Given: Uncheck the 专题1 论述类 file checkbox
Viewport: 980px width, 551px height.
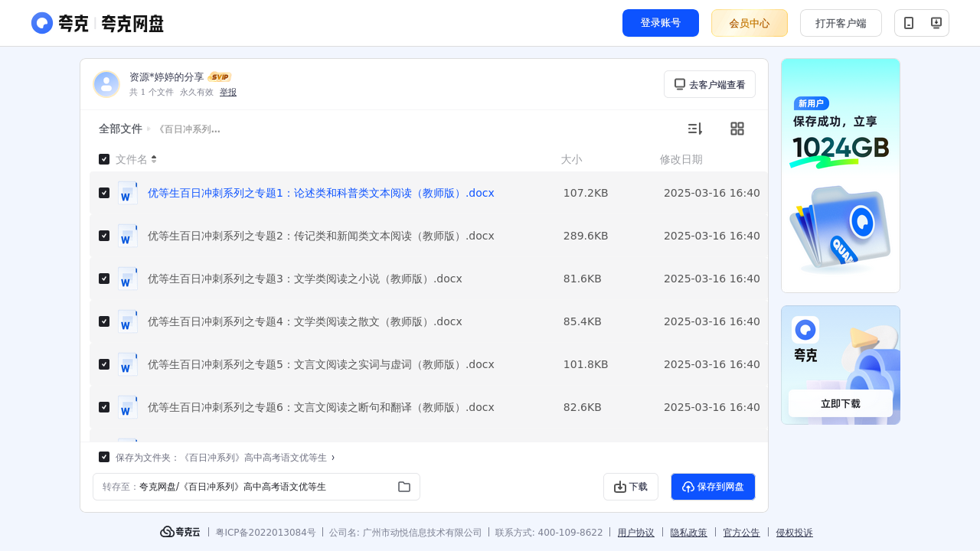Looking at the screenshot, I should pos(104,193).
